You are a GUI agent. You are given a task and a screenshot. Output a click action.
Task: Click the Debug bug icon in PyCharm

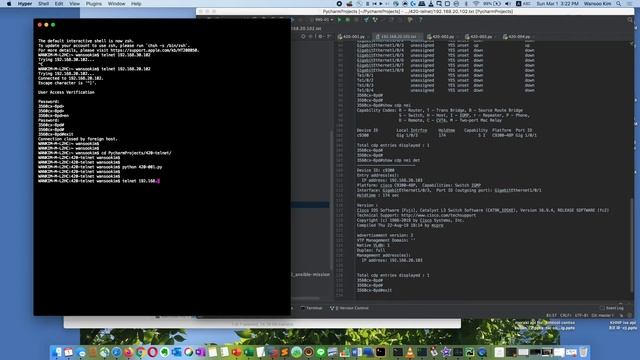click(x=348, y=20)
